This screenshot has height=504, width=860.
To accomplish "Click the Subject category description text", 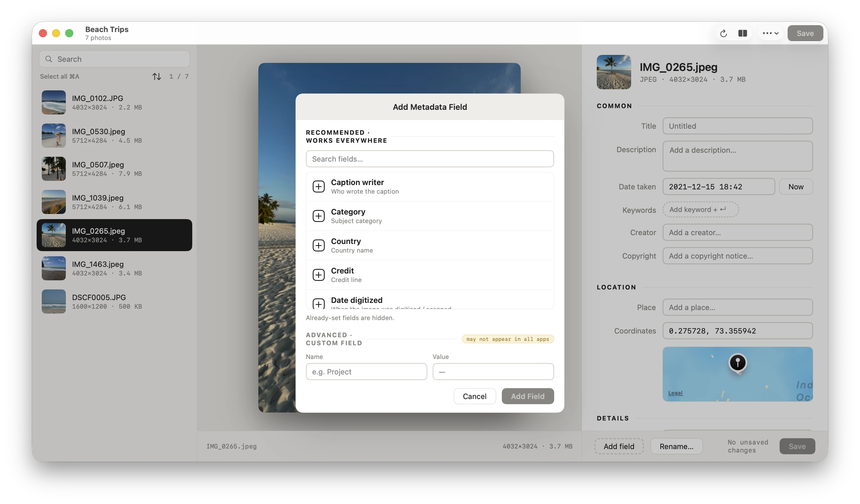I will pos(356,221).
